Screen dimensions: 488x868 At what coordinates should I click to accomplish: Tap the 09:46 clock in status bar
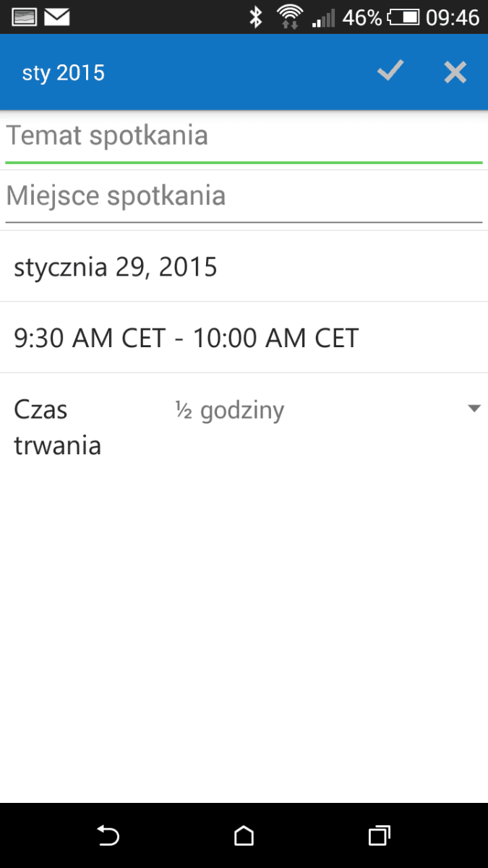[453, 17]
